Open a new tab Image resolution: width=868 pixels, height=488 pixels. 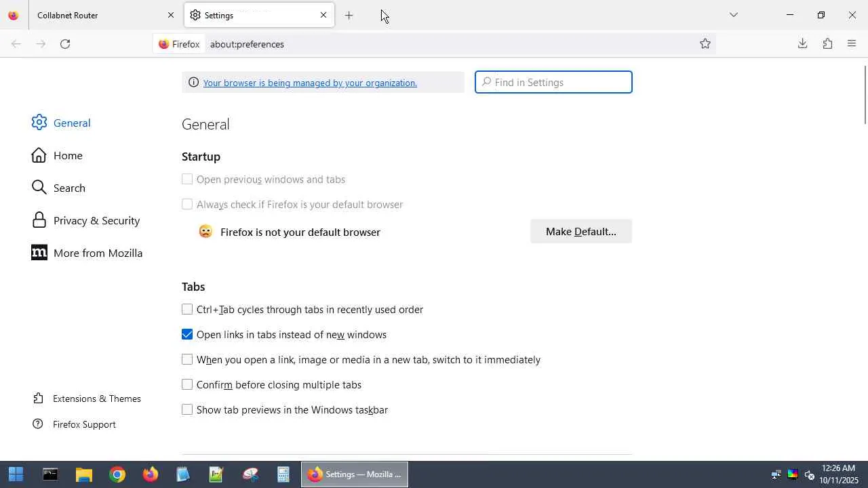point(349,15)
